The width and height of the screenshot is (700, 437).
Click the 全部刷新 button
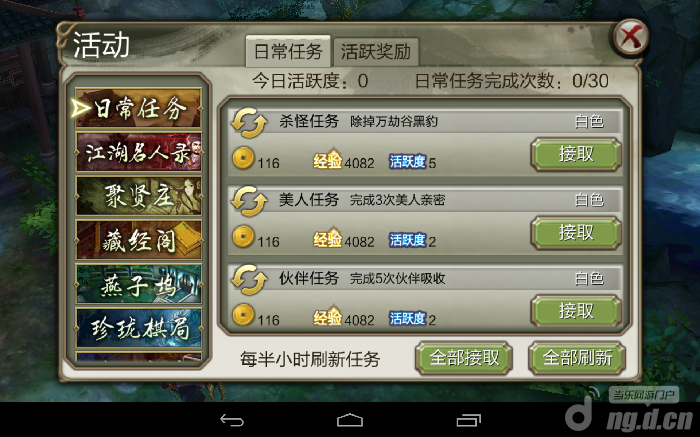(x=577, y=358)
